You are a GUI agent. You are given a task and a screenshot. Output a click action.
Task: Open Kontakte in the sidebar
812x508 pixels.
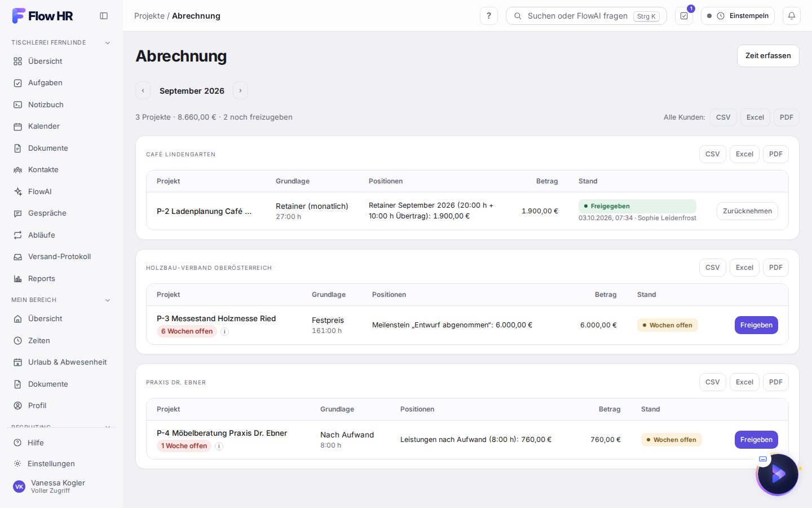click(x=61, y=170)
